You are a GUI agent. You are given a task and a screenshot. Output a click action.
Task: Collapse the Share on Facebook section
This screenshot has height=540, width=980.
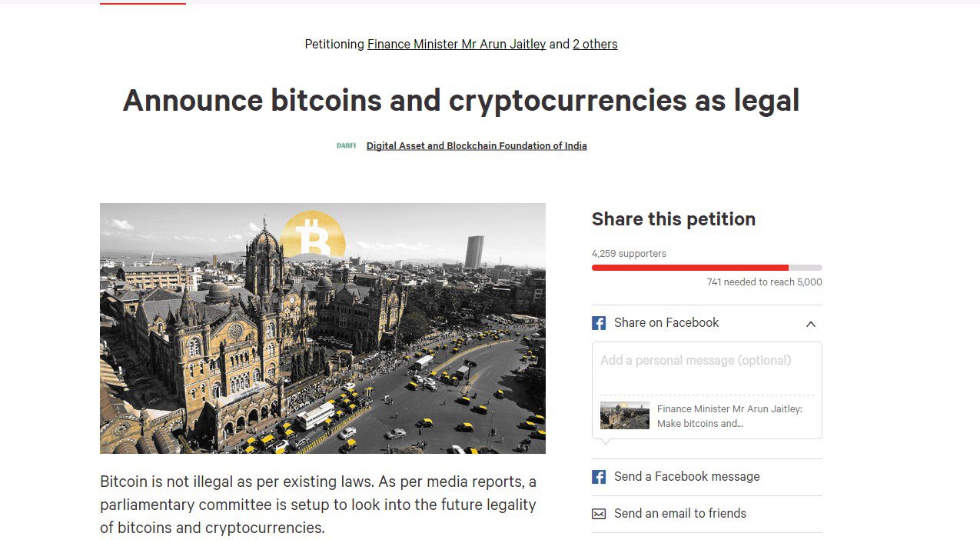(x=810, y=324)
